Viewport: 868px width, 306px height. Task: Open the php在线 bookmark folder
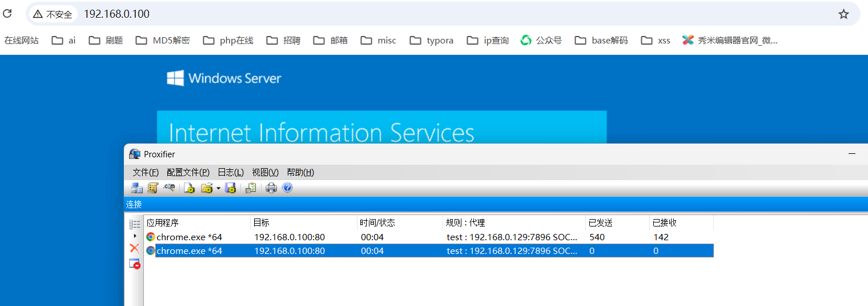[x=228, y=40]
